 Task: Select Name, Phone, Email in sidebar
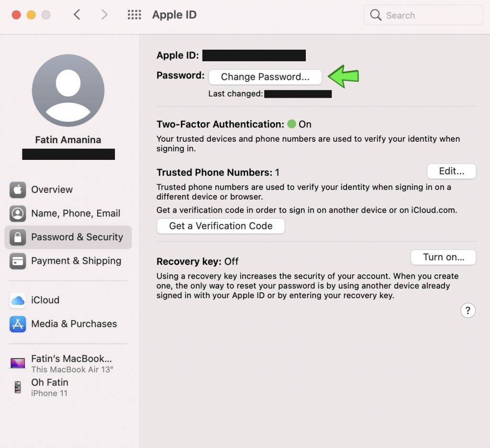(x=68, y=213)
